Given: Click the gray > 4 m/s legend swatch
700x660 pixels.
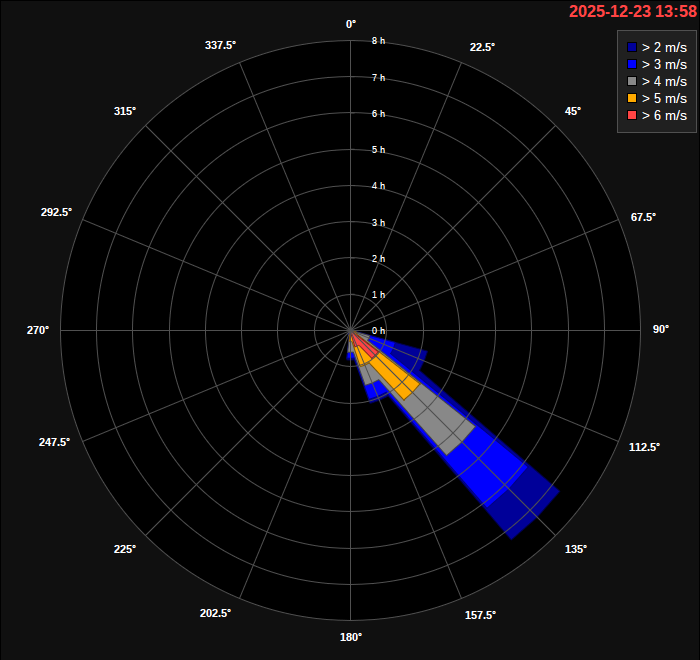Looking at the screenshot, I should coord(631,81).
